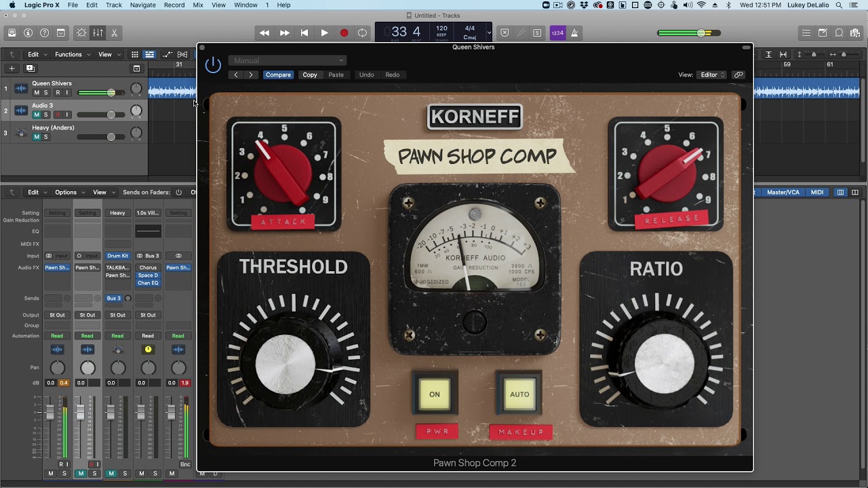Click Redo in plugin header

point(393,75)
